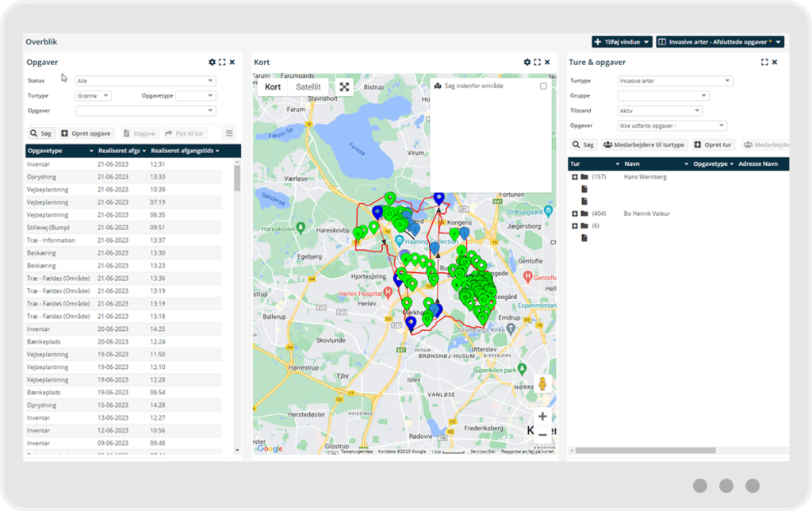Select the document icon below the (6) folder
This screenshot has height=511, width=812.
coord(584,238)
